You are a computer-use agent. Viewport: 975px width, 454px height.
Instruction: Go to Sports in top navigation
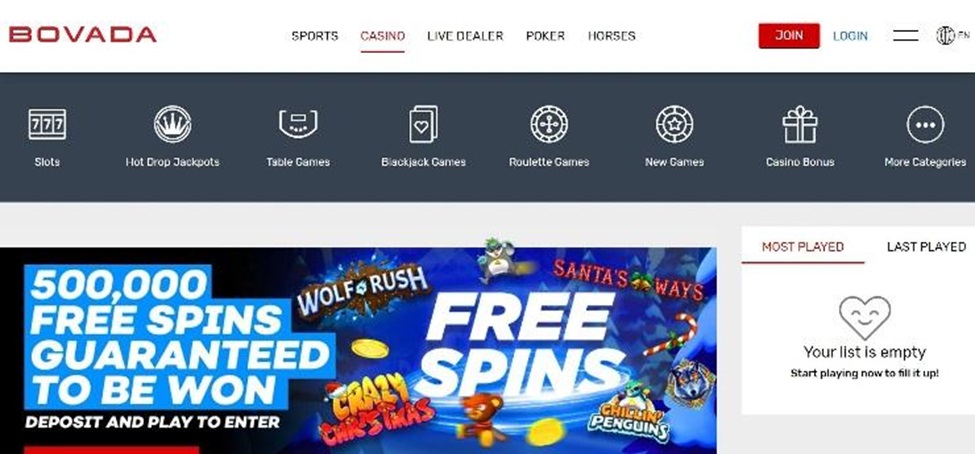[x=315, y=36]
